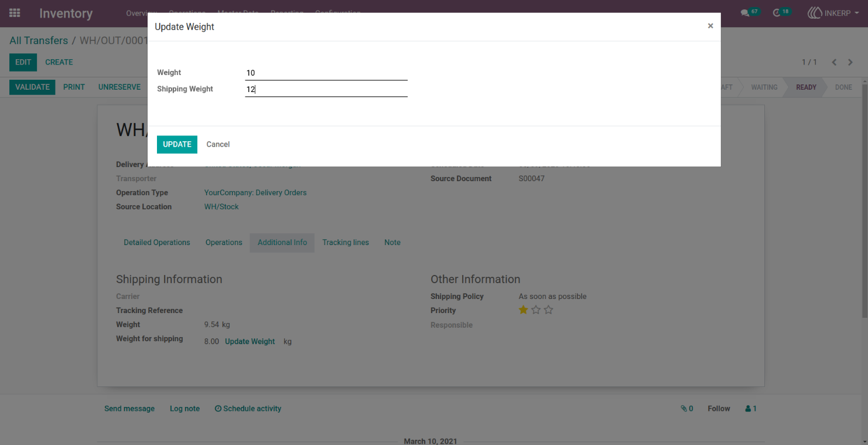The width and height of the screenshot is (868, 445).
Task: Open the Detailed Operations tab
Action: point(157,243)
